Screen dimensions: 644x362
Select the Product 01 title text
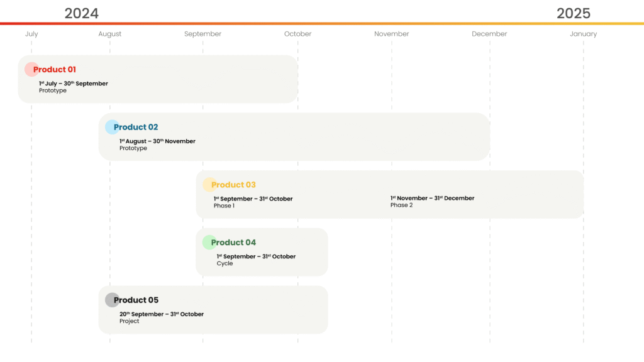[55, 70]
